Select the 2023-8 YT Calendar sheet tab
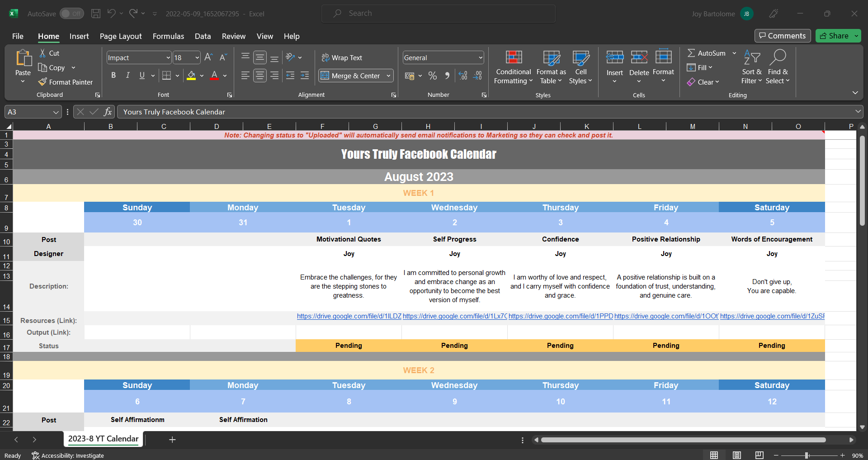The width and height of the screenshot is (868, 460). tap(104, 439)
